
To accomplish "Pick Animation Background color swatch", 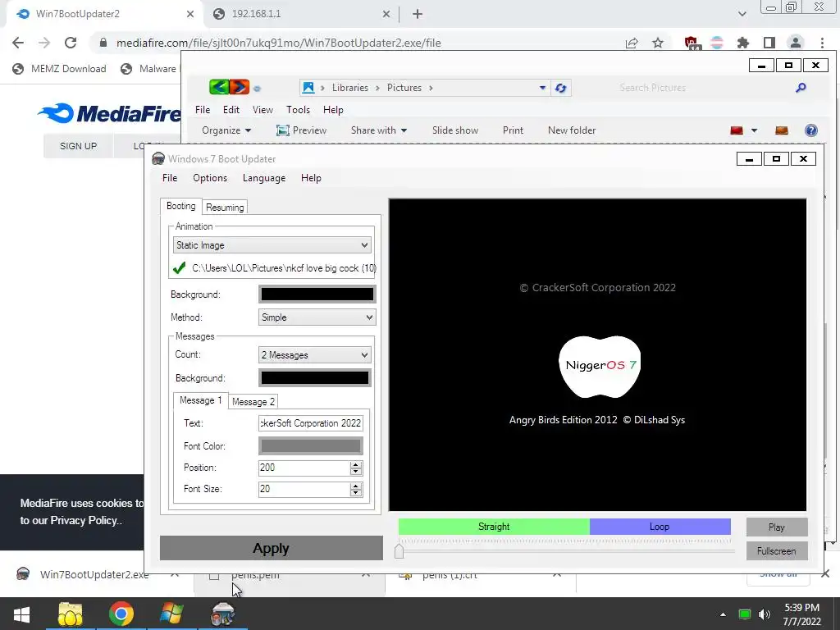I will tap(317, 294).
